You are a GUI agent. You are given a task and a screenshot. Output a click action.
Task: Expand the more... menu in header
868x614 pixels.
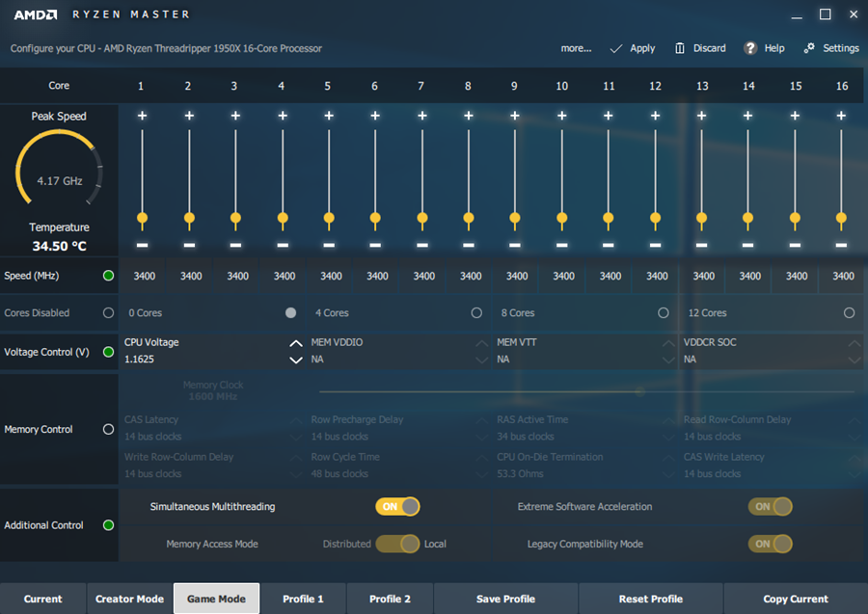[x=576, y=48]
